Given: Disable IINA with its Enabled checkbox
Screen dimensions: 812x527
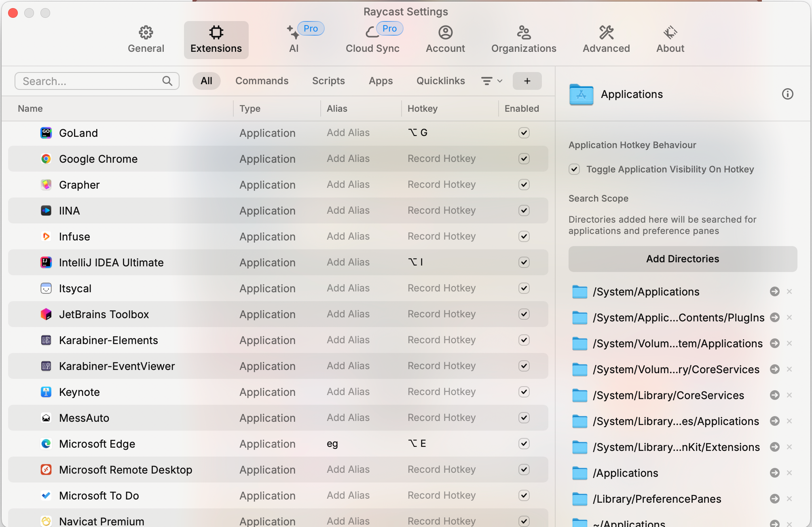Looking at the screenshot, I should coord(524,210).
